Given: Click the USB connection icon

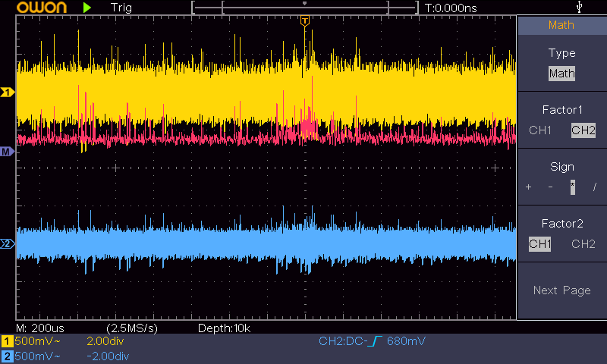Looking at the screenshot, I should 580,8.
